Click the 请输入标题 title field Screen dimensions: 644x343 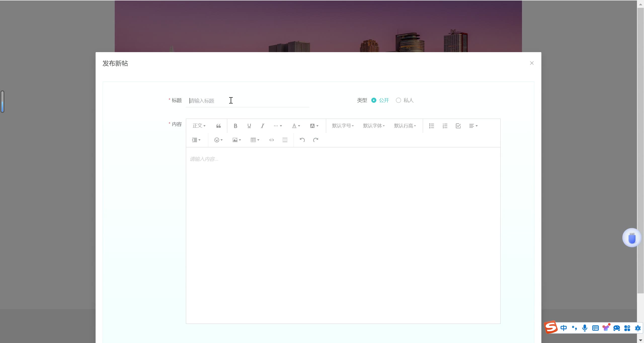click(247, 101)
